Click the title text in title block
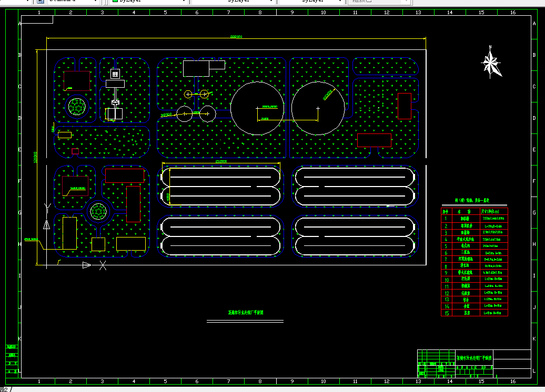The image size is (545, 392). (474, 358)
